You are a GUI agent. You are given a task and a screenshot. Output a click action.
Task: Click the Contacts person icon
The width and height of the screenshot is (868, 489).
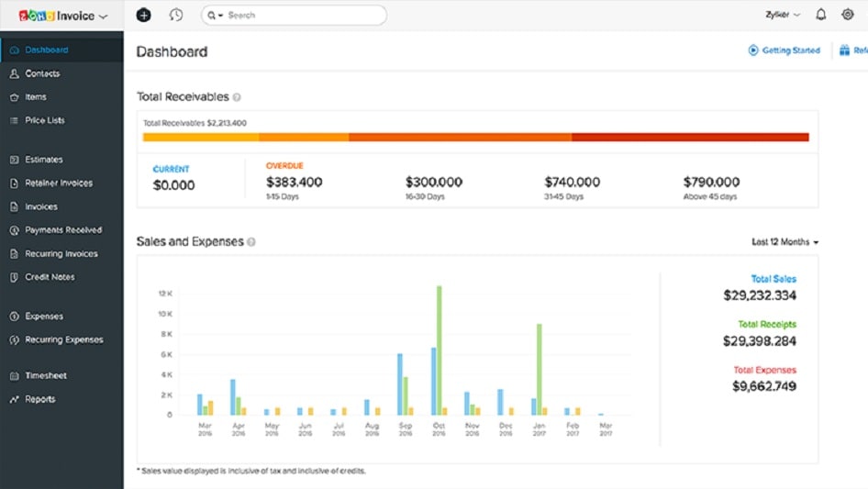pyautogui.click(x=15, y=73)
